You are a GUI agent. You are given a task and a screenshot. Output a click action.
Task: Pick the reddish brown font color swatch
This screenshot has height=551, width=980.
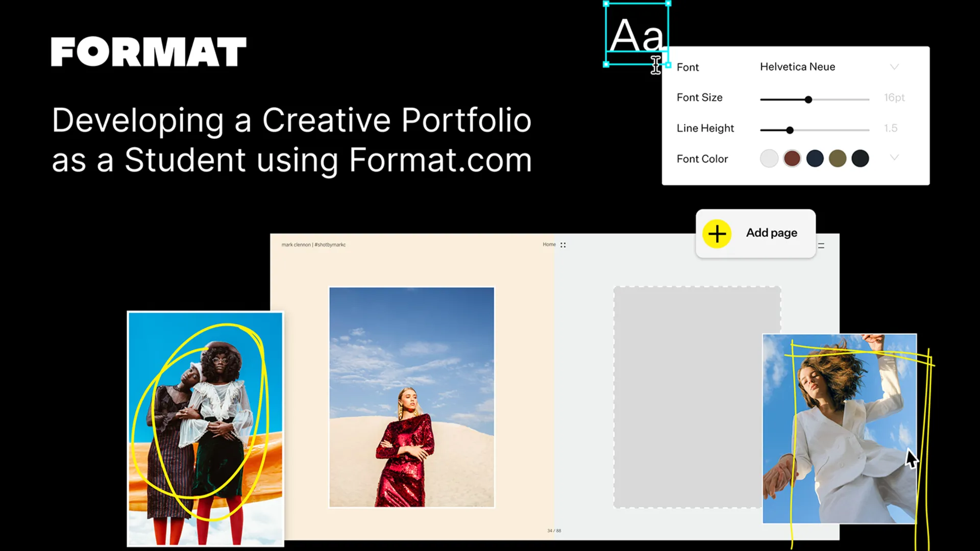[792, 159]
